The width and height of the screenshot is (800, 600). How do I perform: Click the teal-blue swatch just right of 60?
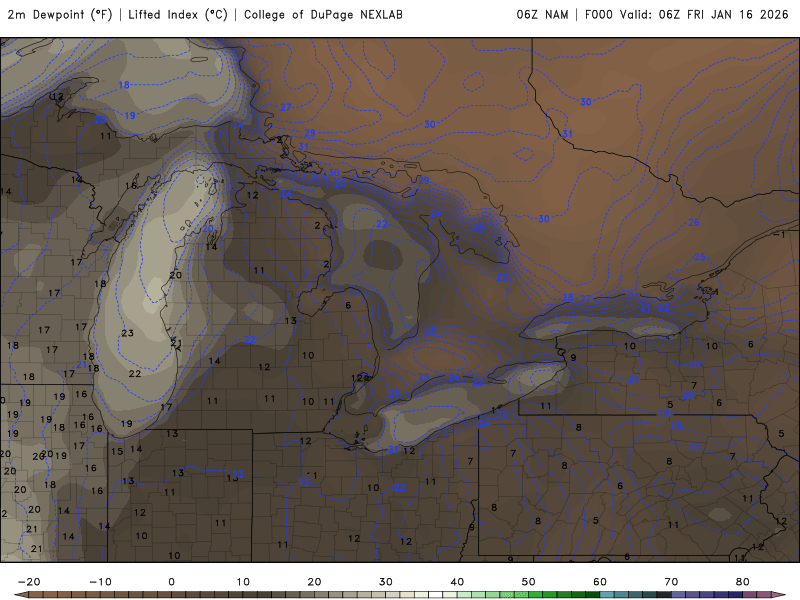[607, 595]
